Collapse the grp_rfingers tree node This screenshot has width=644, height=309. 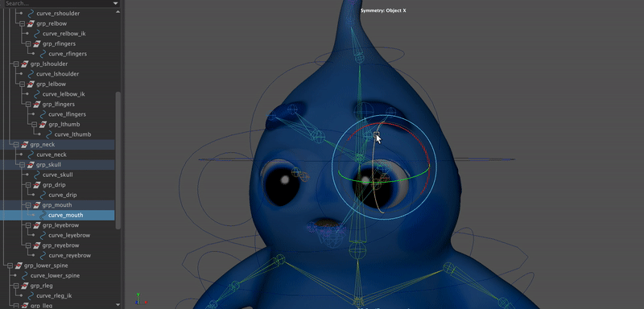pyautogui.click(x=28, y=43)
